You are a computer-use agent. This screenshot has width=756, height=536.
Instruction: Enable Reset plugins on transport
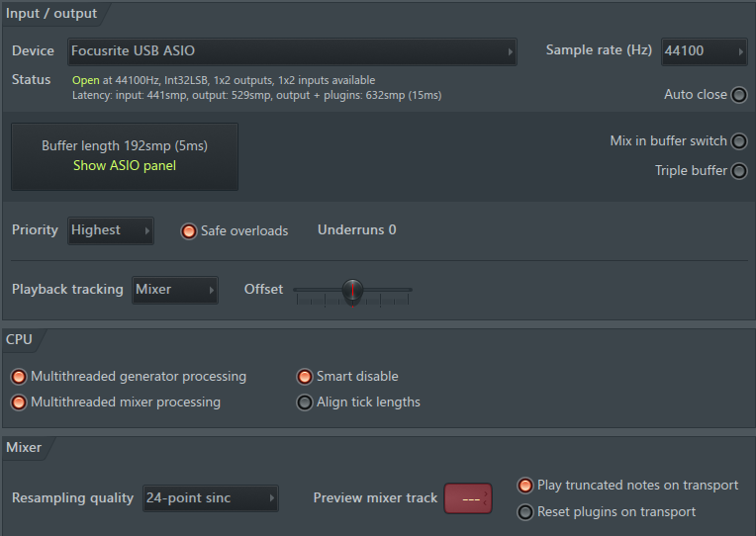click(525, 512)
